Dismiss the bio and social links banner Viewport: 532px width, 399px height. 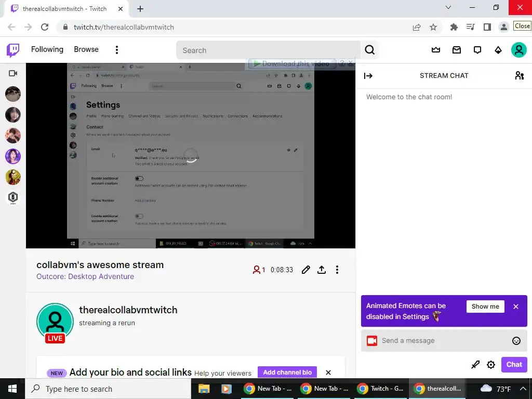[x=328, y=373]
